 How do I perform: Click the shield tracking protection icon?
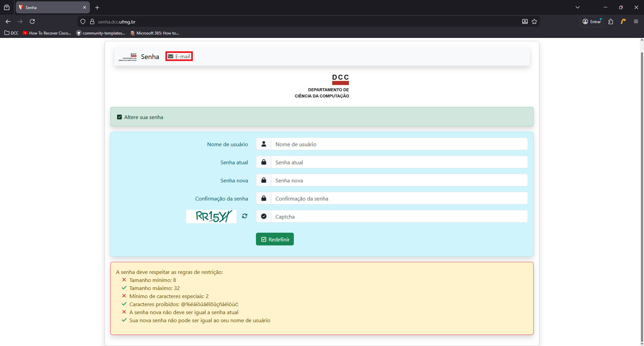pyautogui.click(x=83, y=22)
